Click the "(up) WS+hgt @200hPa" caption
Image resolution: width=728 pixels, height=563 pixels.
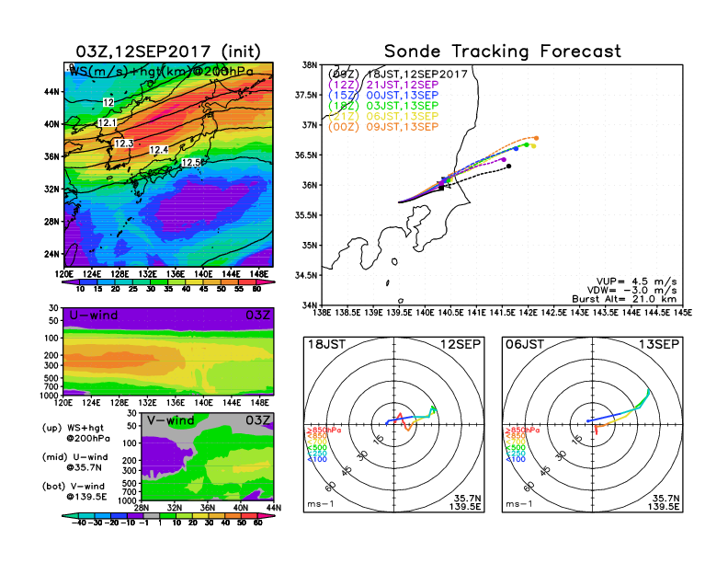coord(76,432)
